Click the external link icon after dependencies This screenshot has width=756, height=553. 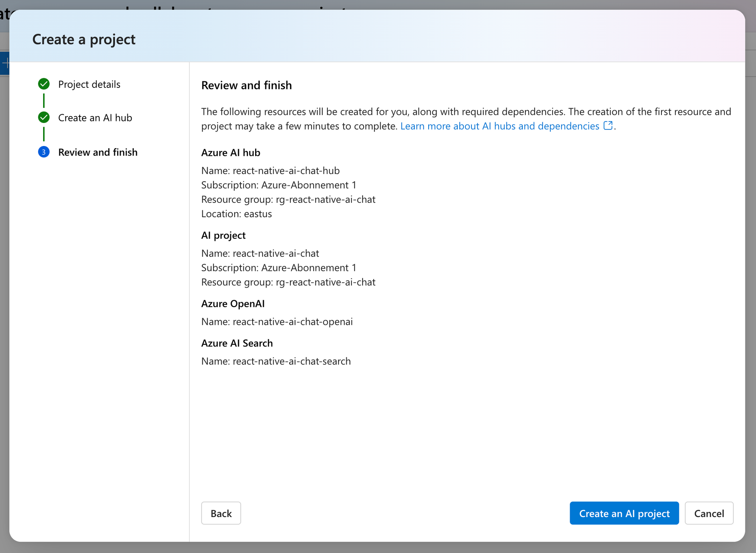click(x=608, y=126)
